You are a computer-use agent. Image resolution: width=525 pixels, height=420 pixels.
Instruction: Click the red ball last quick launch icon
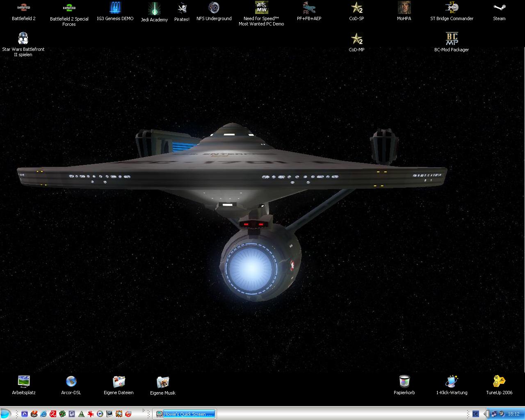(128, 414)
